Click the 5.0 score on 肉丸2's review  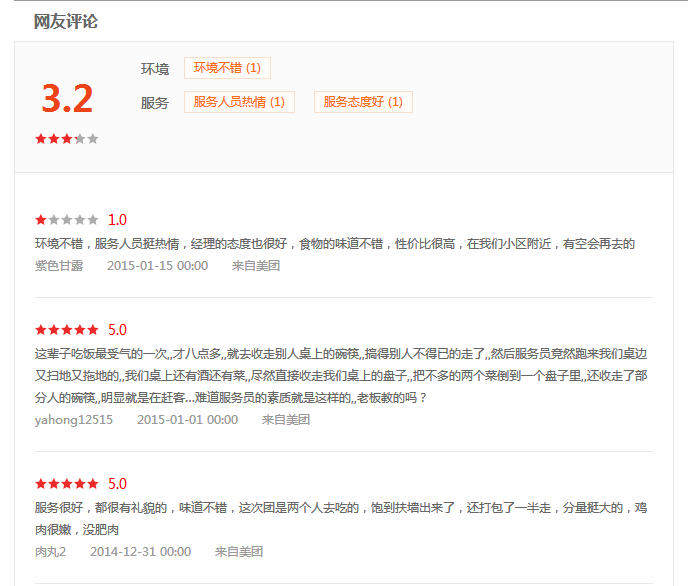coord(118,484)
